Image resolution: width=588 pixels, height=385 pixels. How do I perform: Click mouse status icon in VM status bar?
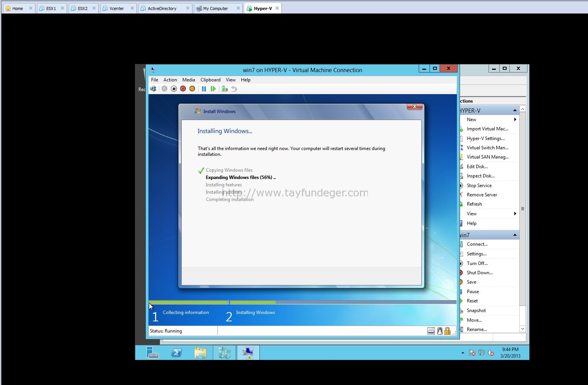(x=440, y=331)
